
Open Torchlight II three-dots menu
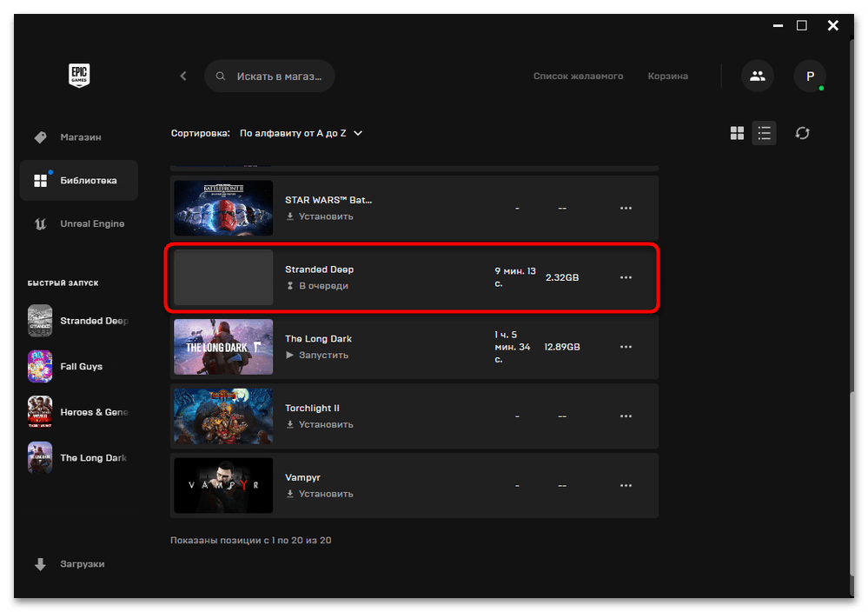[626, 416]
